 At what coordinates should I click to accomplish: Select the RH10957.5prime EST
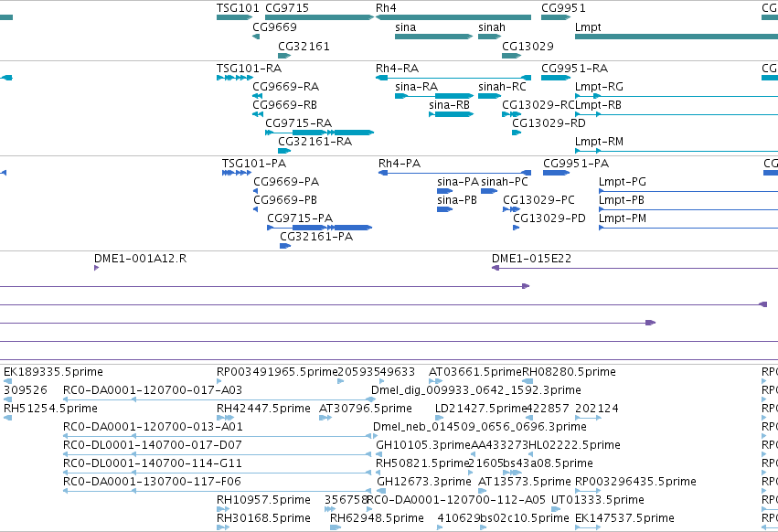coord(223,509)
